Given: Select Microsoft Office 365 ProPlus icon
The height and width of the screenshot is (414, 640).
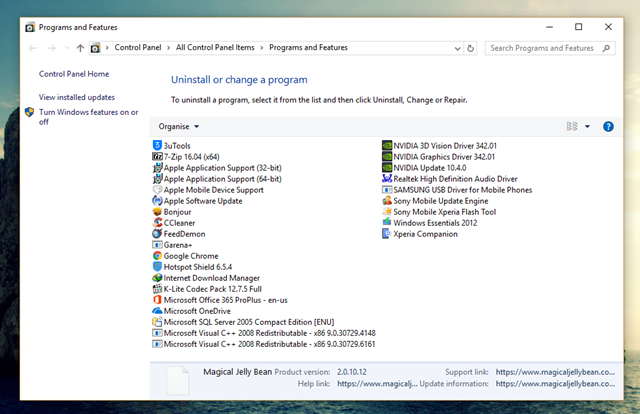Looking at the screenshot, I should pyautogui.click(x=157, y=300).
